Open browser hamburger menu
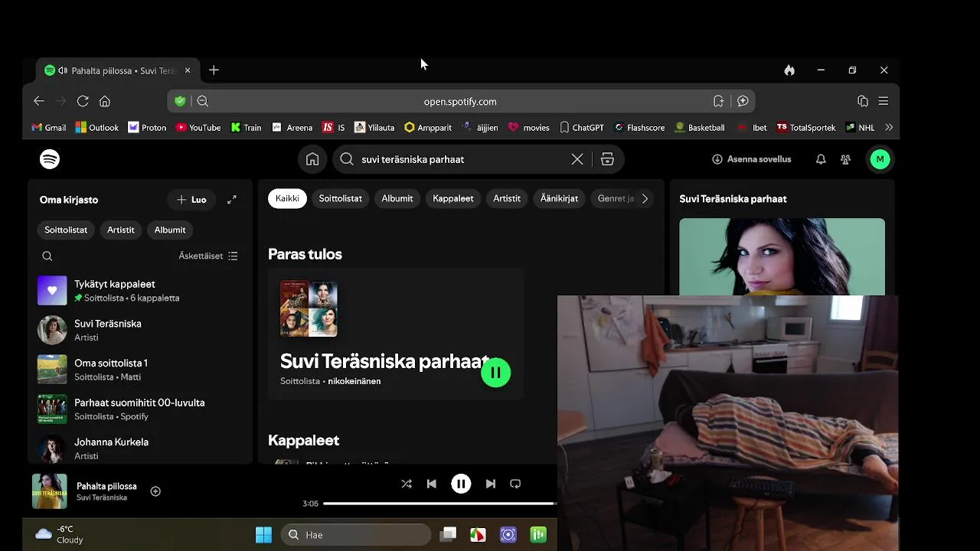 [x=884, y=101]
